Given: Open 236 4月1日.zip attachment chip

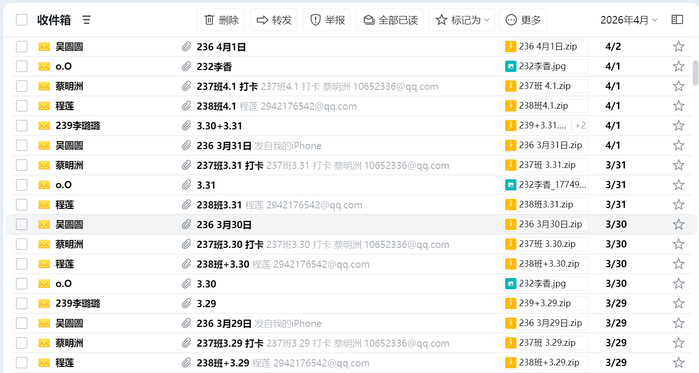Looking at the screenshot, I should point(546,46).
